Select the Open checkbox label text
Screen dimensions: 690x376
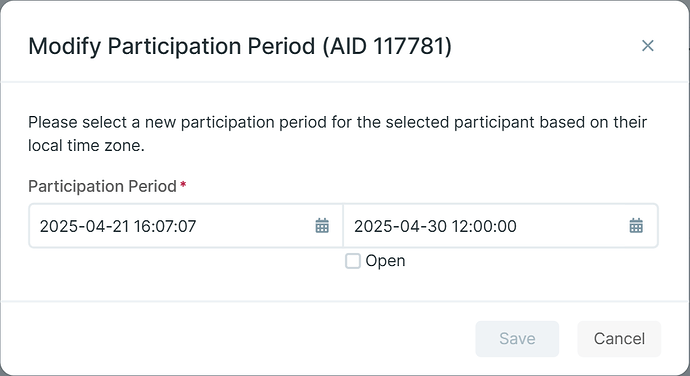pos(385,261)
